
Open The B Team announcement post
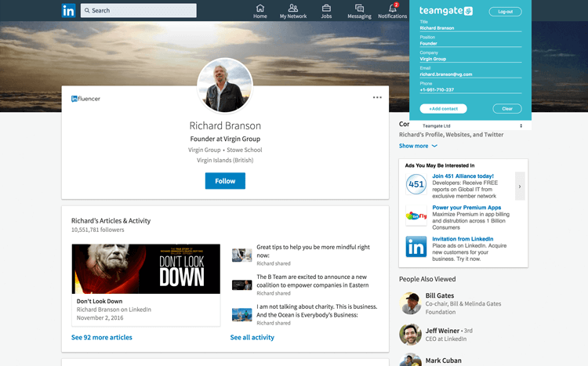[x=312, y=281]
